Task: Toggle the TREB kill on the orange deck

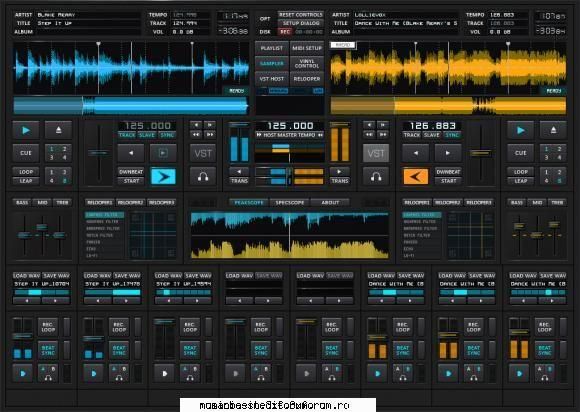Action: 557,202
